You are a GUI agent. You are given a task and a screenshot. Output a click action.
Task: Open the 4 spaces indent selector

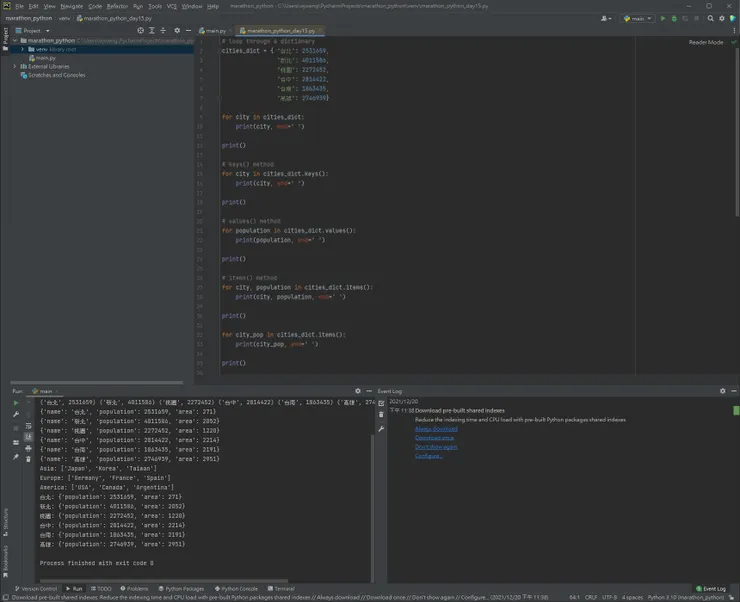632,597
